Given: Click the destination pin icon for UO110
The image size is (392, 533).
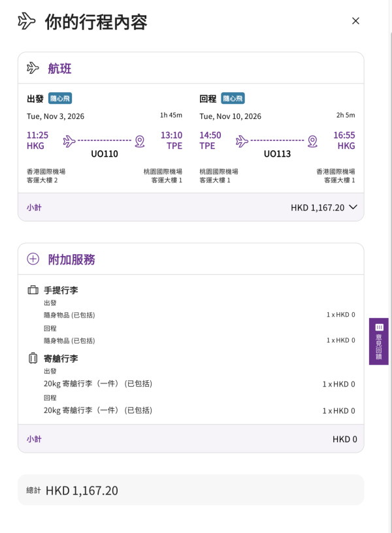Looking at the screenshot, I should (140, 141).
